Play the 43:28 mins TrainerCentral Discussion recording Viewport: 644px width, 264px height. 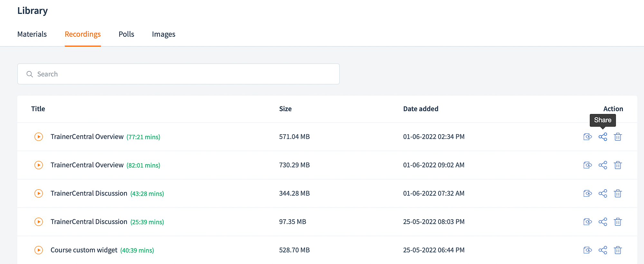pyautogui.click(x=39, y=193)
